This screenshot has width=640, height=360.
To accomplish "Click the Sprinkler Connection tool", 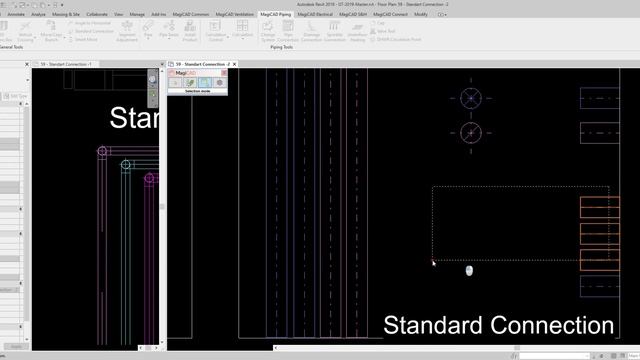I will pos(335,31).
